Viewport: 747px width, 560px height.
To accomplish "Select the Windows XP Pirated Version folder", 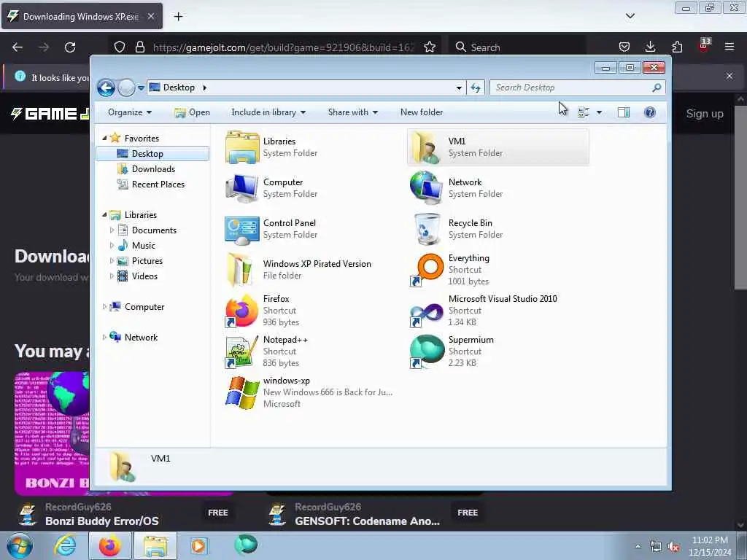I will (x=241, y=270).
